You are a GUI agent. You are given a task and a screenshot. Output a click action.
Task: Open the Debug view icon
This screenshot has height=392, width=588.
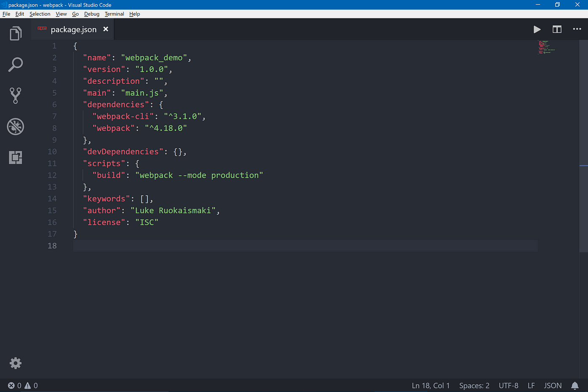point(16,126)
